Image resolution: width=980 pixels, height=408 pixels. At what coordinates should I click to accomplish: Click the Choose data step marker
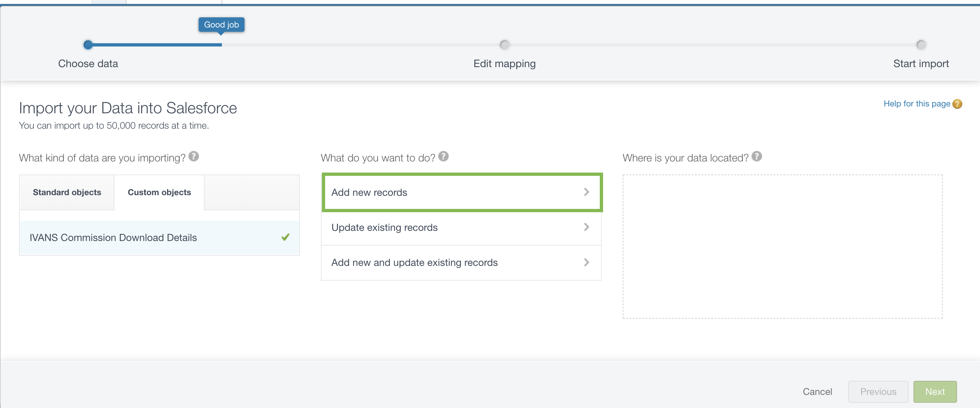(x=88, y=45)
